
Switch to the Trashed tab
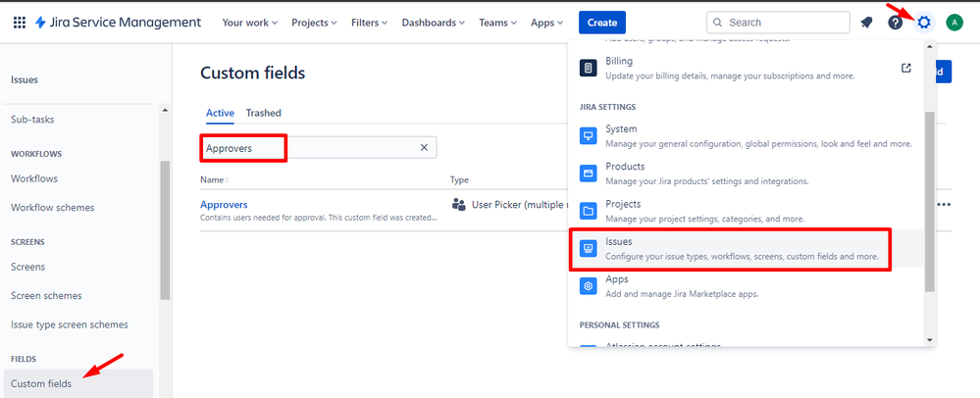tap(263, 113)
